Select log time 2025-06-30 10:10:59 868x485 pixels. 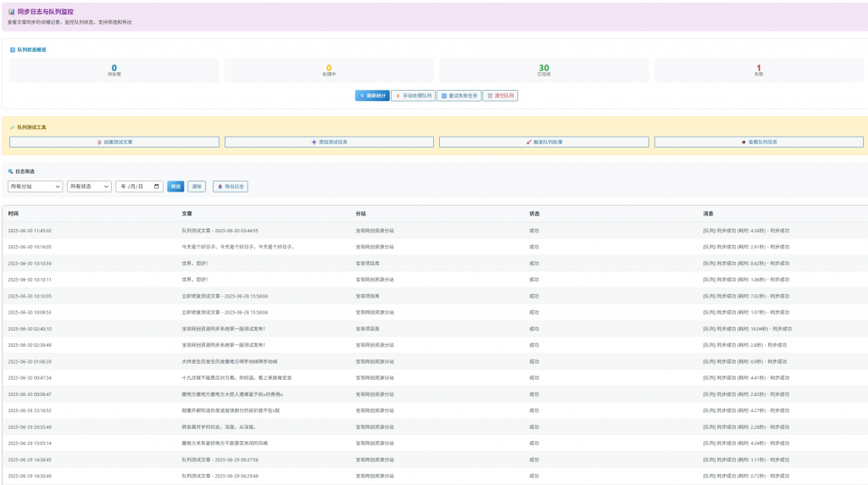pyautogui.click(x=30, y=264)
